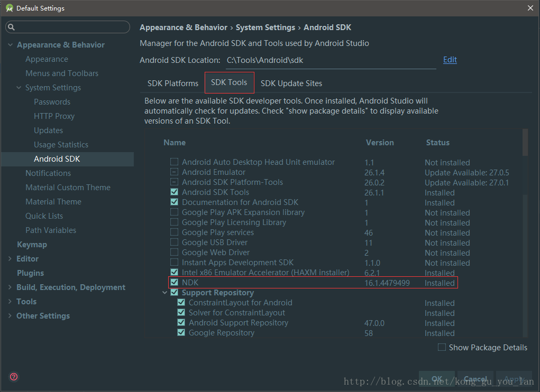Image resolution: width=540 pixels, height=392 pixels.
Task: Uncheck Documentation for Android SDK checkbox
Action: [174, 201]
